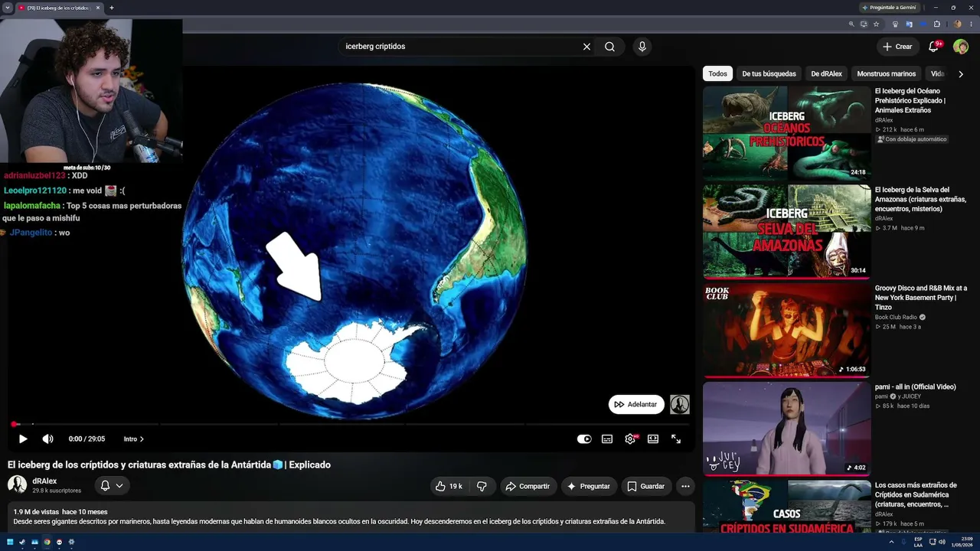Bookmark this page with the star

pyautogui.click(x=876, y=24)
